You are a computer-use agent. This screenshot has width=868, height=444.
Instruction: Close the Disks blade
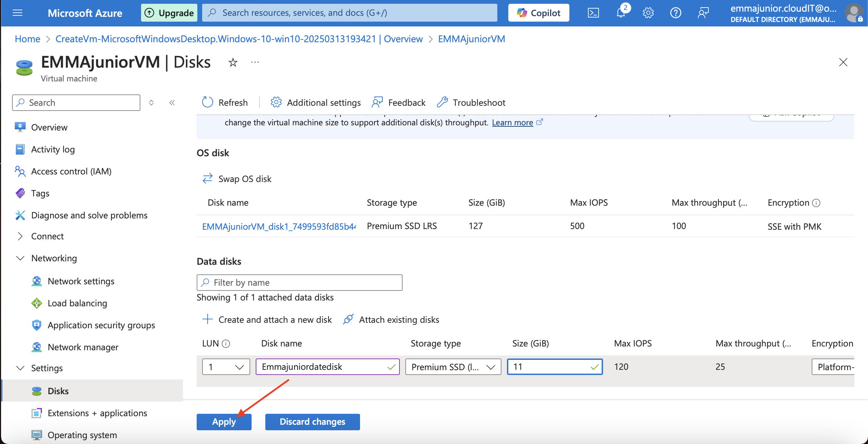(x=843, y=62)
